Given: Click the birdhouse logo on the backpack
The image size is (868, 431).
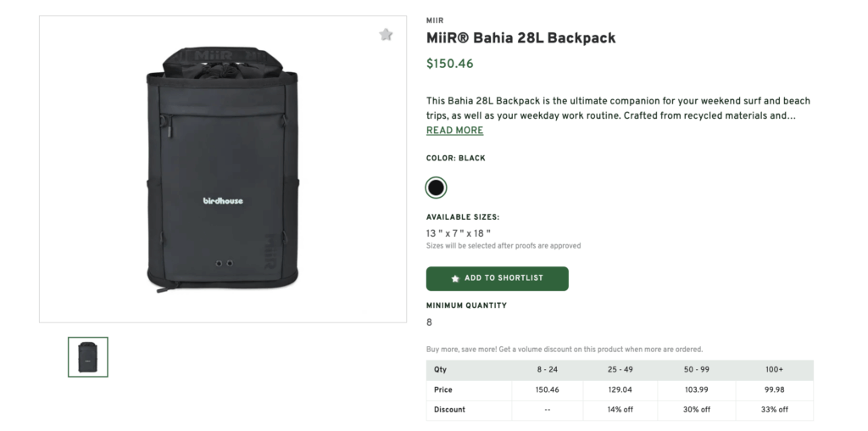Looking at the screenshot, I should point(223,200).
